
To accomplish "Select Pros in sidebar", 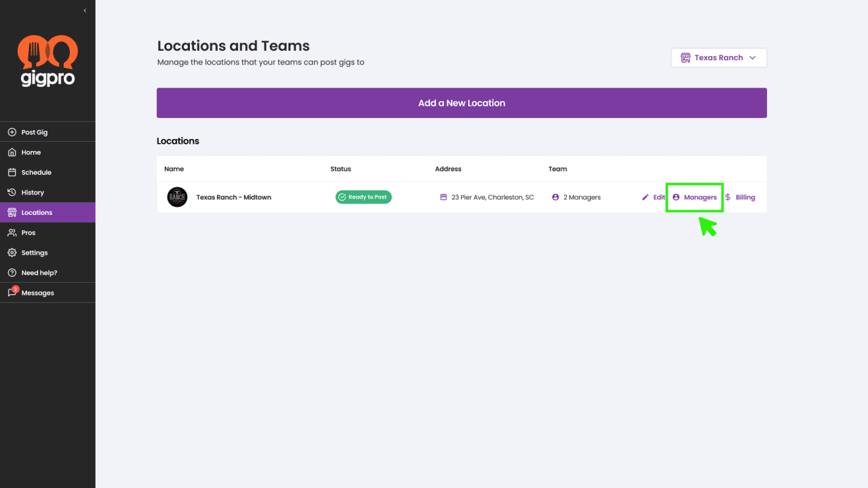I will (x=47, y=232).
